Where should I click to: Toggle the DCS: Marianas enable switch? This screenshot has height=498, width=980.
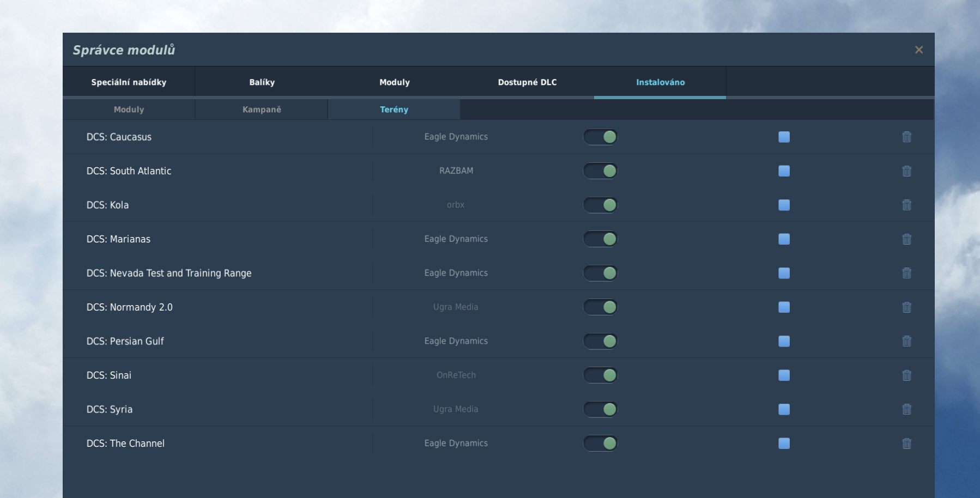click(600, 239)
